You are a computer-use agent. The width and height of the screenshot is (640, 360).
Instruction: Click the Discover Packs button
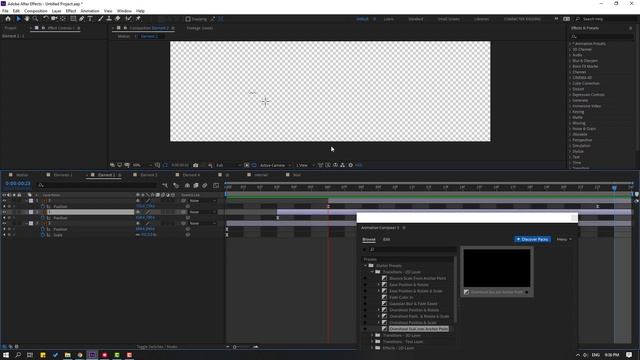point(533,239)
